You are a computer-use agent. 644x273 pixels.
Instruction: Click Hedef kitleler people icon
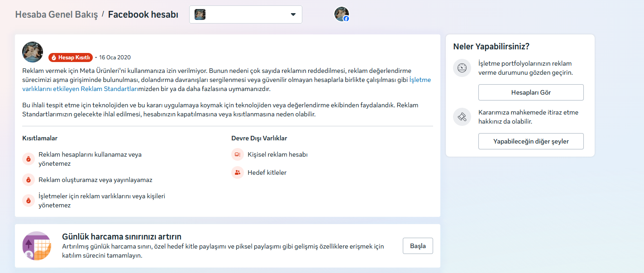238,172
